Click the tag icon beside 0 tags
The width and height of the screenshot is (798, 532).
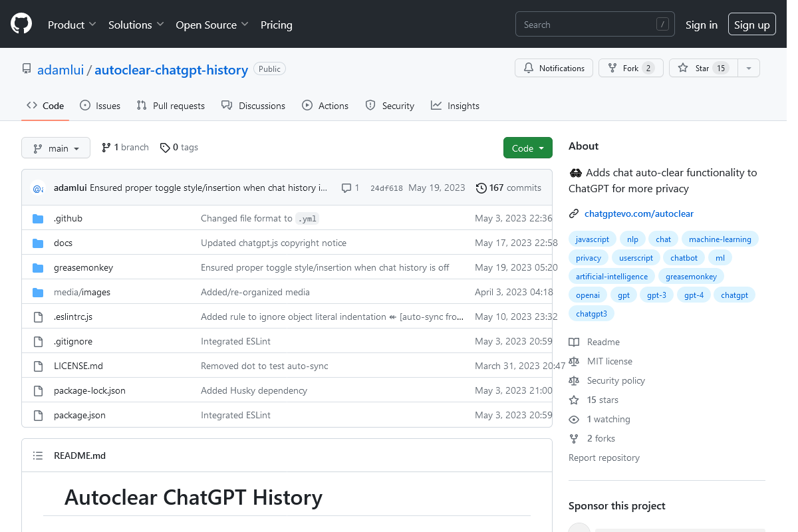(164, 147)
